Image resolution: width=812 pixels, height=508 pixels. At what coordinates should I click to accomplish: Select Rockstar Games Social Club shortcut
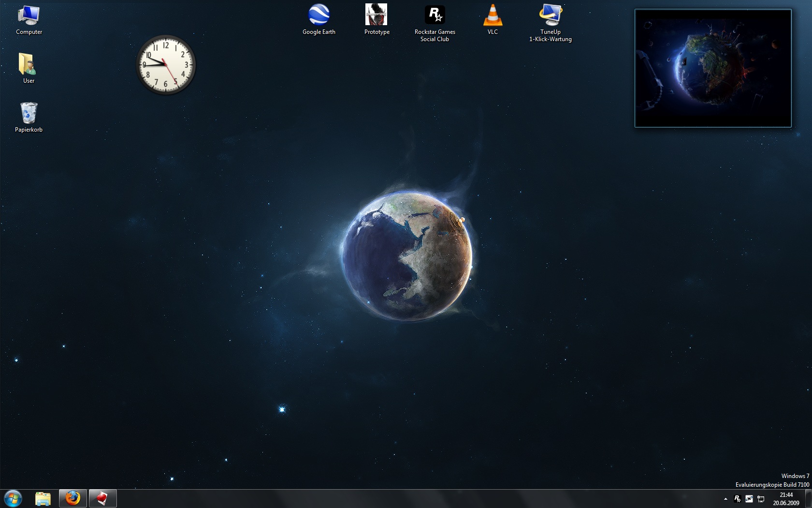pos(435,22)
